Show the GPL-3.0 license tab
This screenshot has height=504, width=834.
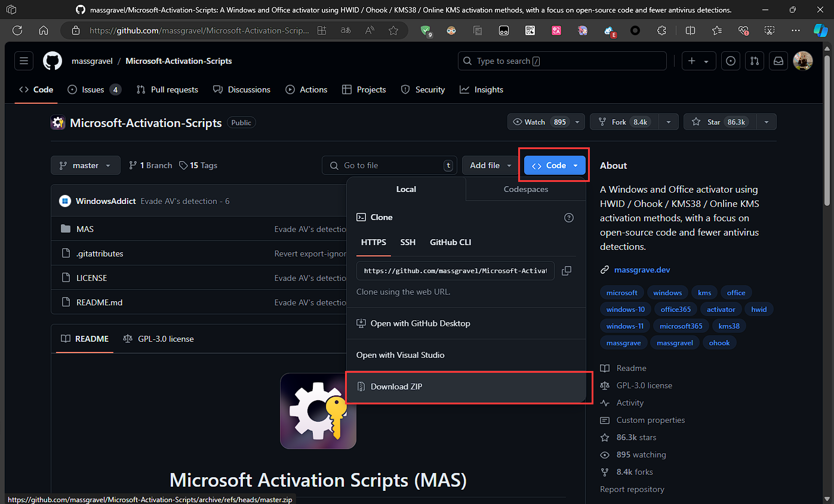point(158,339)
